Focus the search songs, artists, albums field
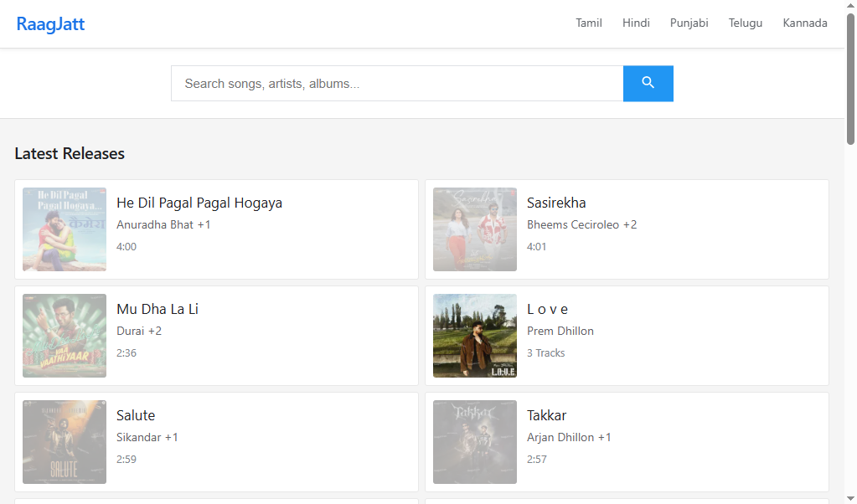Screen dimensions: 857x504 [396, 84]
